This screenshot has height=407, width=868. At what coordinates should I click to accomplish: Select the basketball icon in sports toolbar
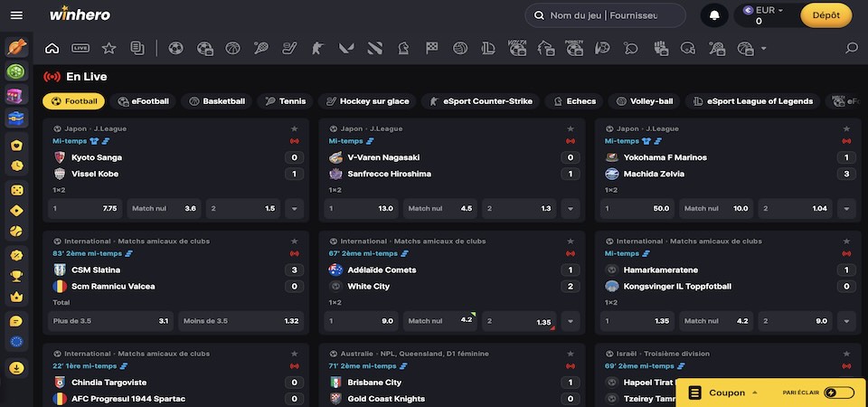pyautogui.click(x=232, y=48)
